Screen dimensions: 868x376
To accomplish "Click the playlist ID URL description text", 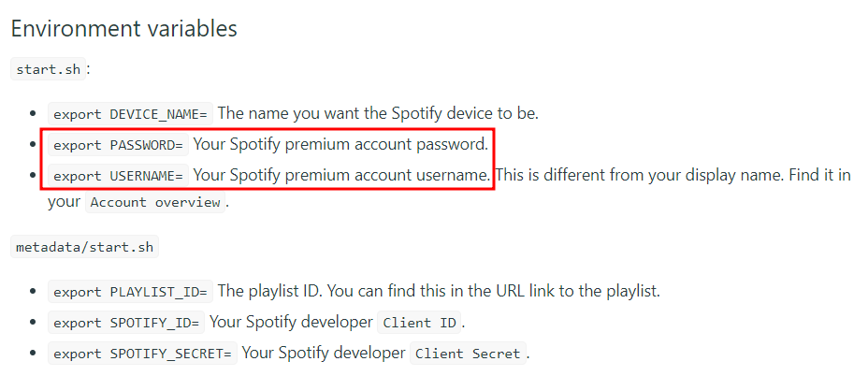I will 439,291.
